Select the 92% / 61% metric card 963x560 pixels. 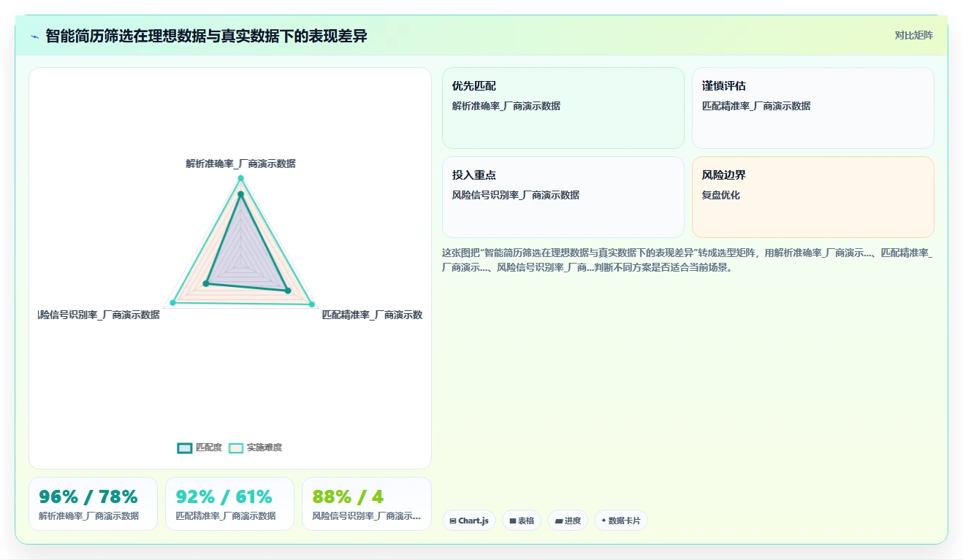point(229,504)
